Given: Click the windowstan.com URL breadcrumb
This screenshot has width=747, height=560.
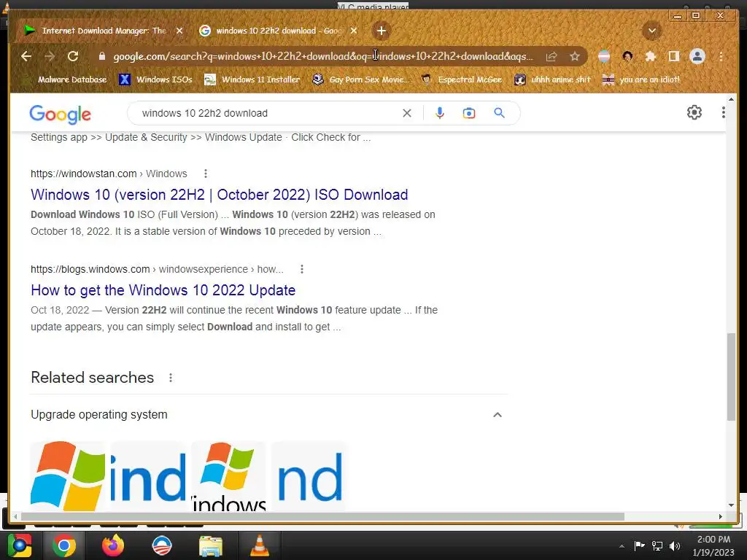Looking at the screenshot, I should pos(109,174).
